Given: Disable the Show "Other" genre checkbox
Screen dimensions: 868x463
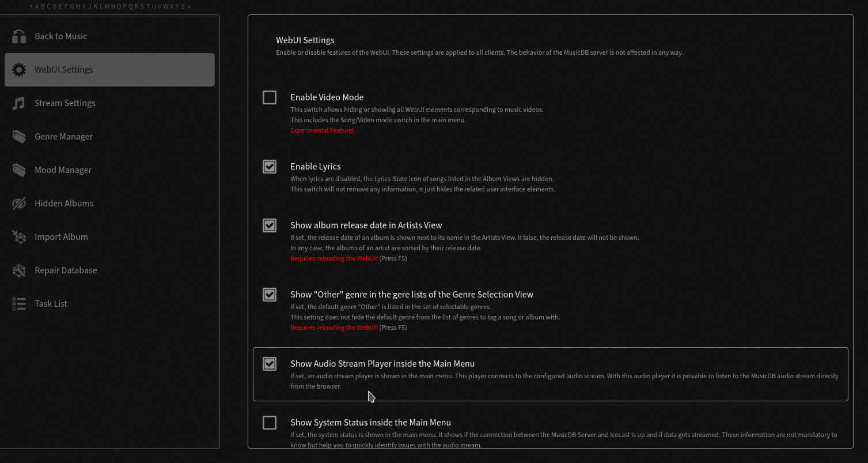Looking at the screenshot, I should pyautogui.click(x=270, y=295).
